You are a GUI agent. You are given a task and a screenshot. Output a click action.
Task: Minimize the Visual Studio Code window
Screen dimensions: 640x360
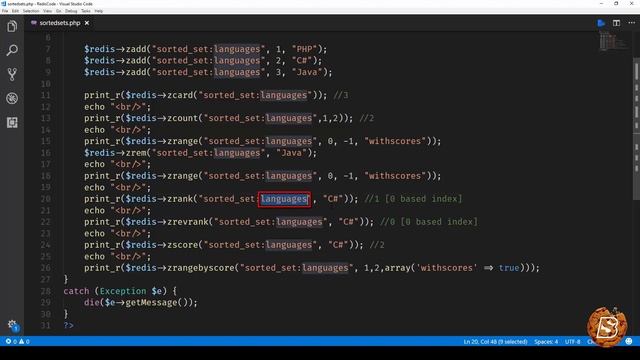click(601, 3)
